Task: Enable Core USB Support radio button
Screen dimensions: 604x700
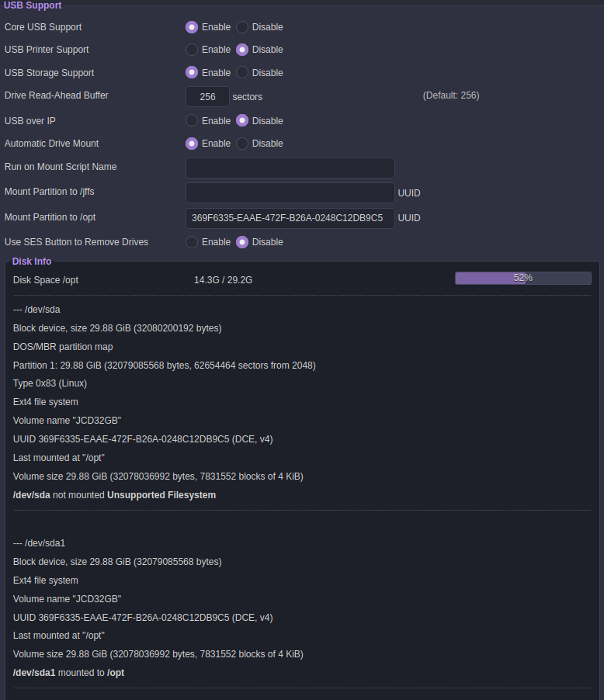Action: tap(192, 27)
